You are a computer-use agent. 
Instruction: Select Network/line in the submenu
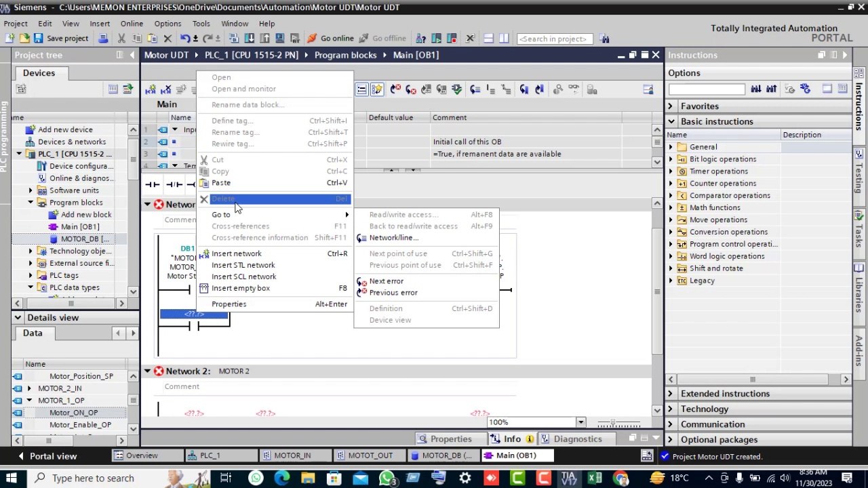(427, 238)
